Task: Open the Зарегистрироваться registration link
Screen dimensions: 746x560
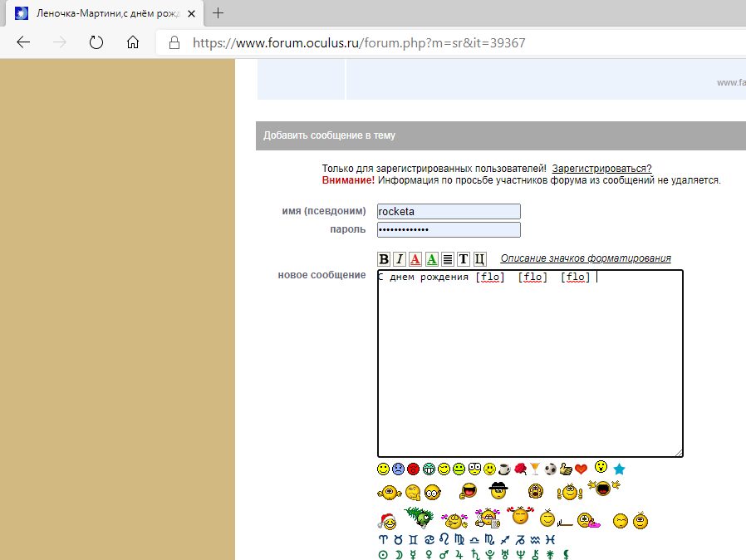Action: point(601,168)
